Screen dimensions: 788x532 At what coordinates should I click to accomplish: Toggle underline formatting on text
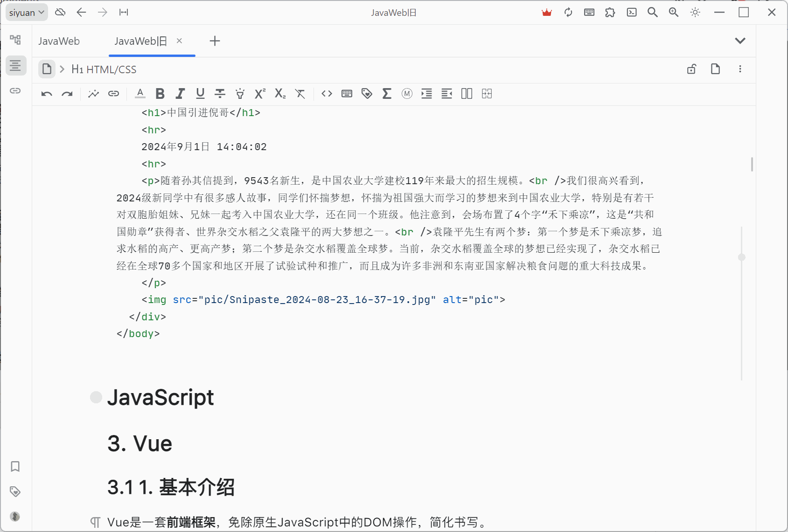click(200, 94)
